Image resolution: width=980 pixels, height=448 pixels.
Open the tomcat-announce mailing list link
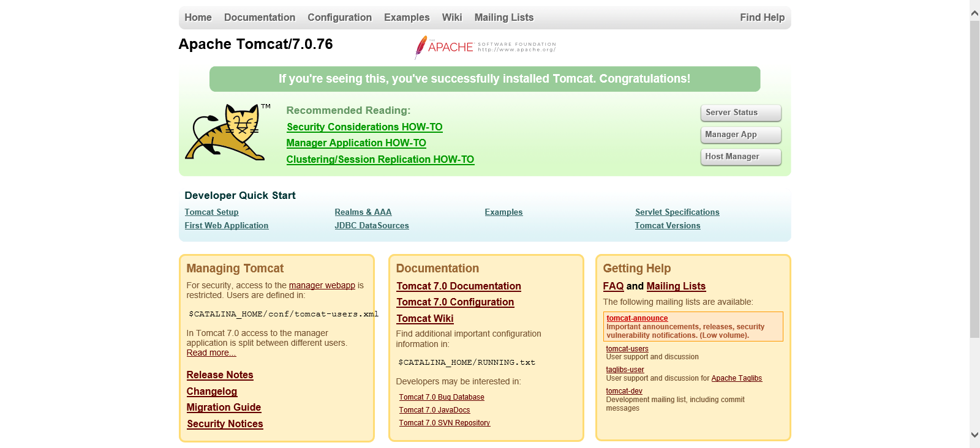[637, 318]
